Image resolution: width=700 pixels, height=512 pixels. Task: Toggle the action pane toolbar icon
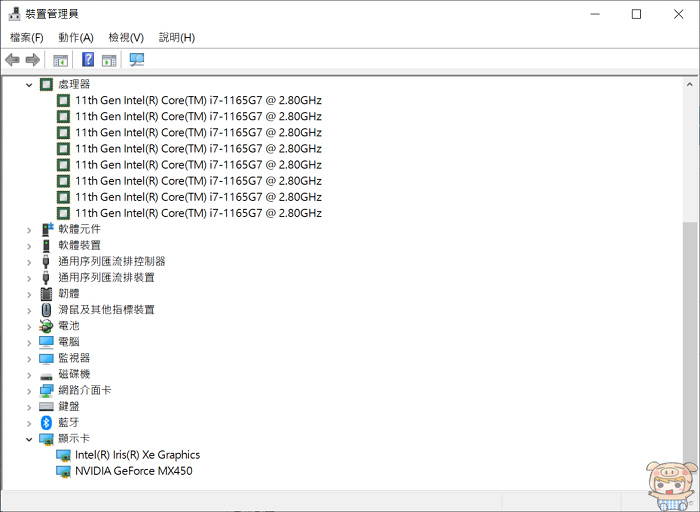tap(109, 60)
